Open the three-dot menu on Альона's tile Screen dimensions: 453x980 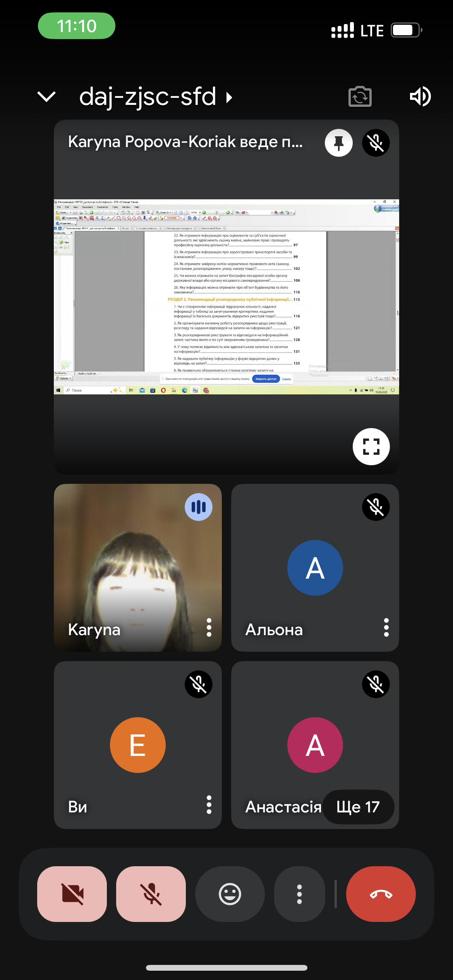tap(386, 627)
